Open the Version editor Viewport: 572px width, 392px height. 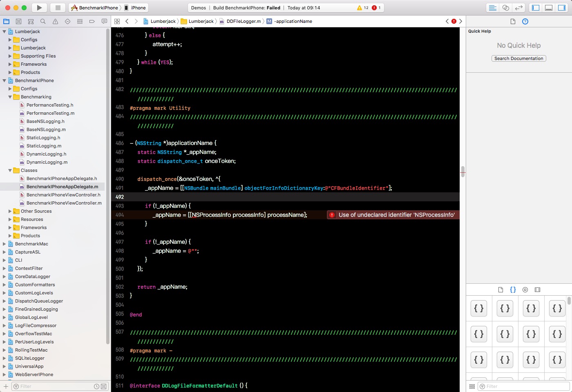click(x=519, y=7)
